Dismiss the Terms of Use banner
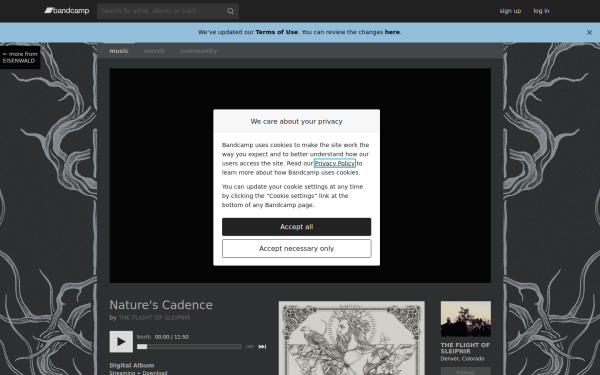600x375 pixels. [x=589, y=33]
